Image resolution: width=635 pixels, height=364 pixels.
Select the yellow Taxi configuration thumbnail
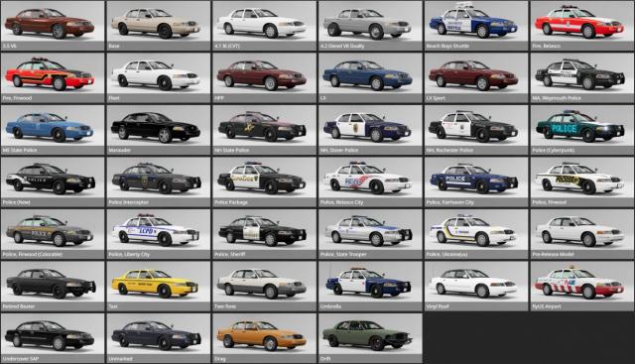click(x=158, y=286)
